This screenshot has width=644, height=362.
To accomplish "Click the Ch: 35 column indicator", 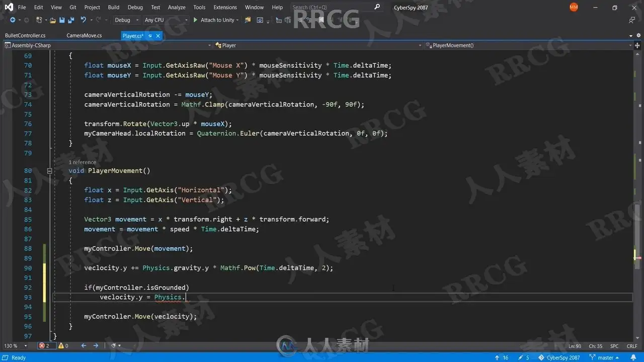I will tap(596, 346).
